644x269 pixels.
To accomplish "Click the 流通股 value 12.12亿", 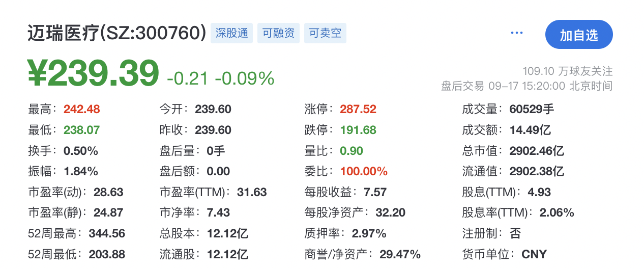I will [227, 254].
